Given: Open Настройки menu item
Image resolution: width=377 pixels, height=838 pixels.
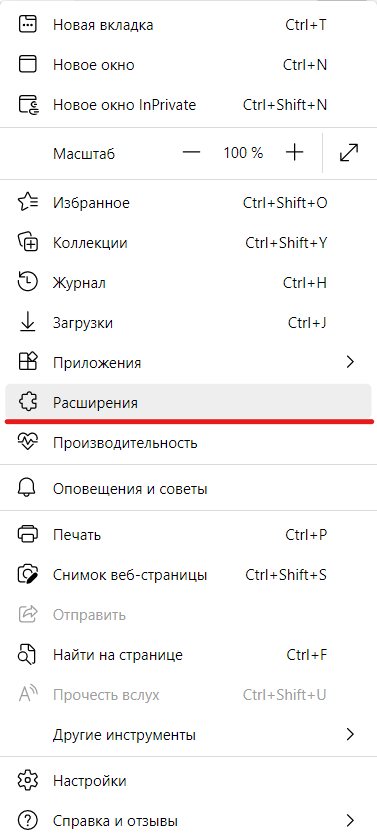Looking at the screenshot, I should tap(188, 781).
